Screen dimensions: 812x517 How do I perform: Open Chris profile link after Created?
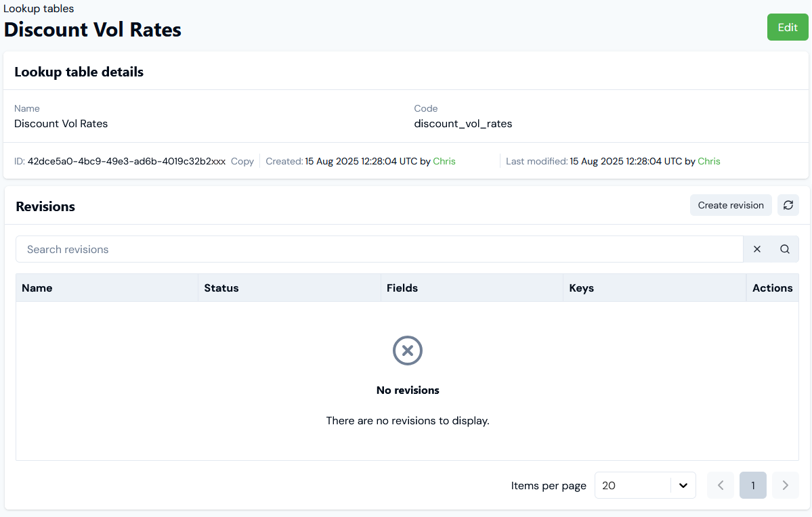pyautogui.click(x=444, y=161)
